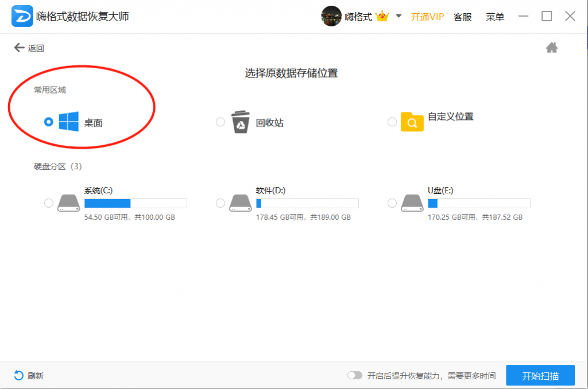Click the 软件(D:) usage bar
The image size is (588, 389).
[x=307, y=204]
